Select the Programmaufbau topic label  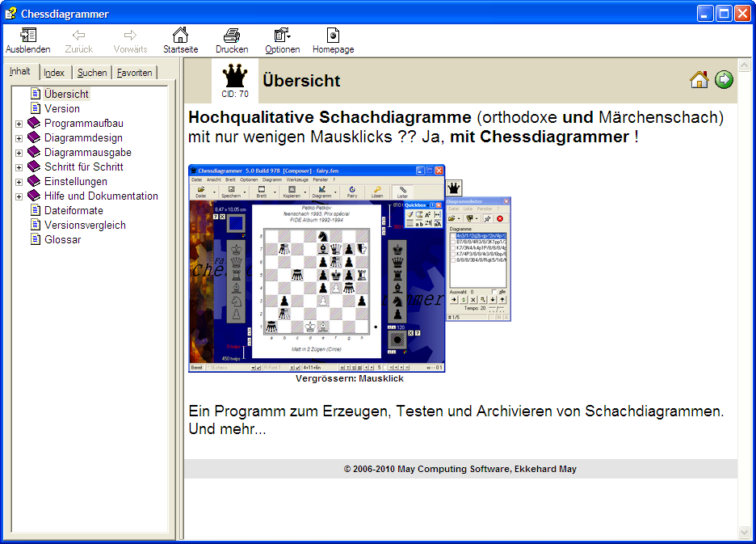(x=84, y=123)
